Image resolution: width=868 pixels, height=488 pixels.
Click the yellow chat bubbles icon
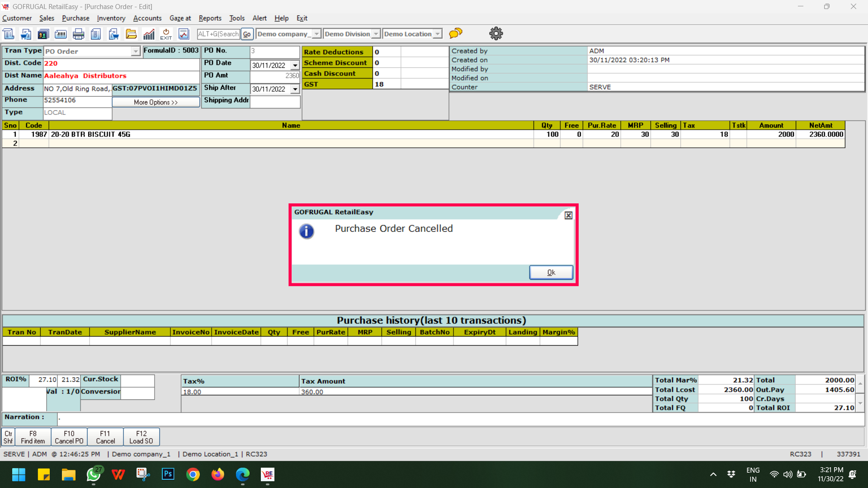(456, 33)
